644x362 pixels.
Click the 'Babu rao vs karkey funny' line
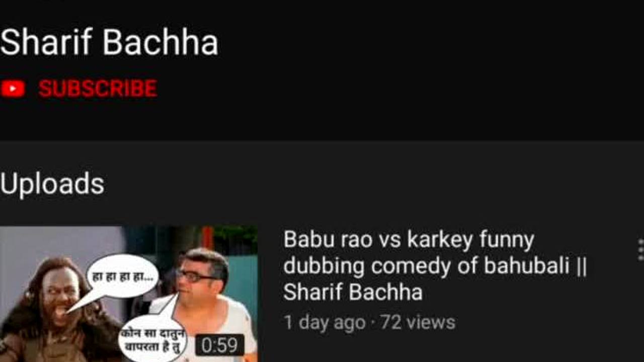click(x=409, y=240)
